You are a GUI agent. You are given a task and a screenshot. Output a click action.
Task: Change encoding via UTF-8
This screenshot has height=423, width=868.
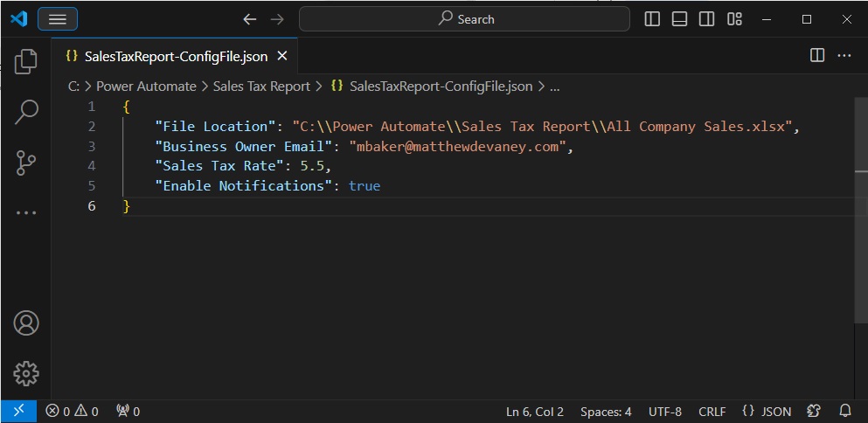(665, 412)
